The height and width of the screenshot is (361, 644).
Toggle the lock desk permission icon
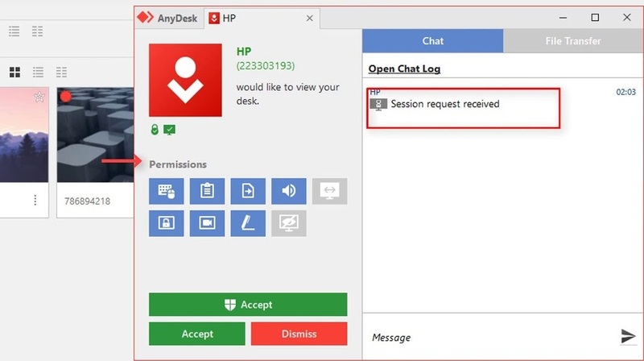167,223
